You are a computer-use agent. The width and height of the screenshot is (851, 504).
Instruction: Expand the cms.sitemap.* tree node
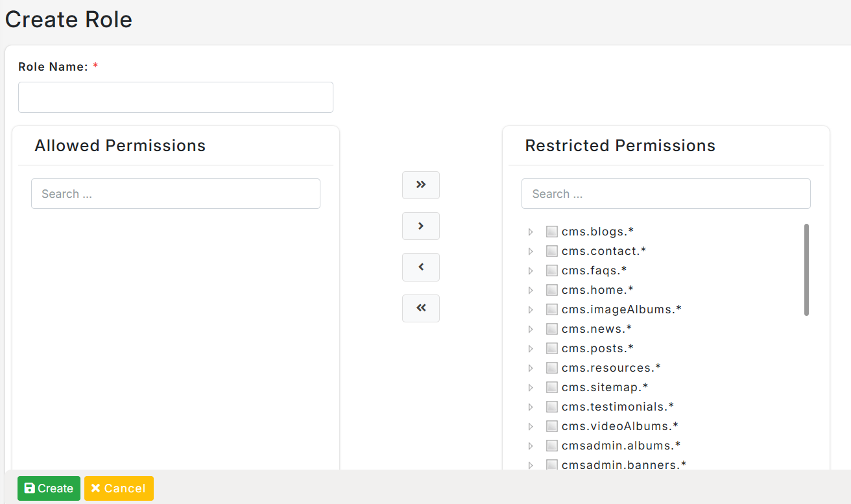pyautogui.click(x=531, y=387)
